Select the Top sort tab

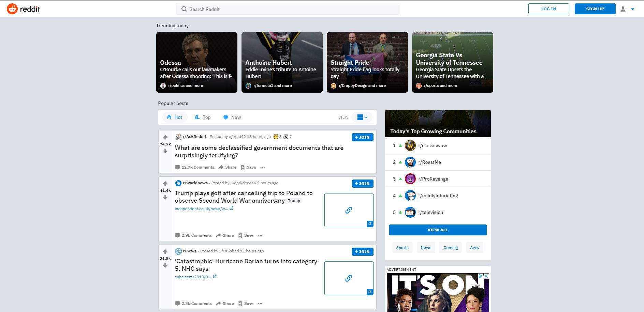(203, 117)
